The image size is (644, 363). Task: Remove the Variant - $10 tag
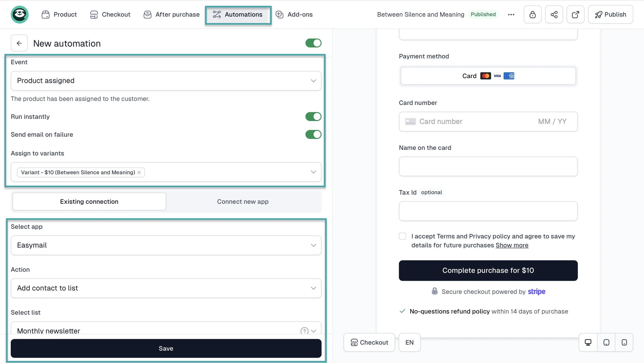point(139,173)
